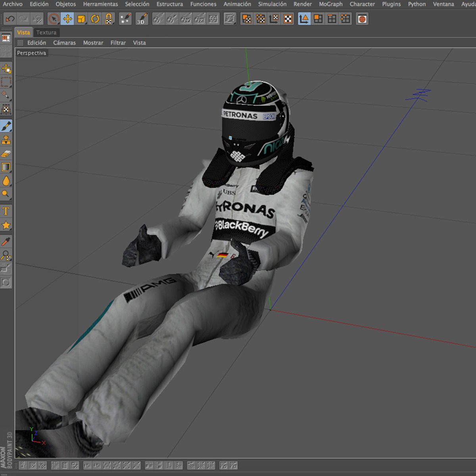
Task: Click the four-pane grid mode icon
Action: 332,19
